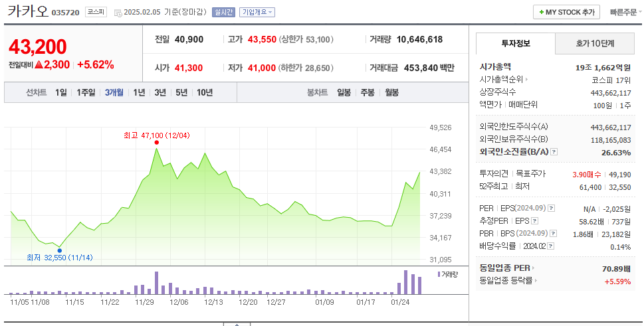Viewport: 644px width, 326px height.
Task: Expand the 동일업종 등락률 arrow link
Action: pos(535,280)
